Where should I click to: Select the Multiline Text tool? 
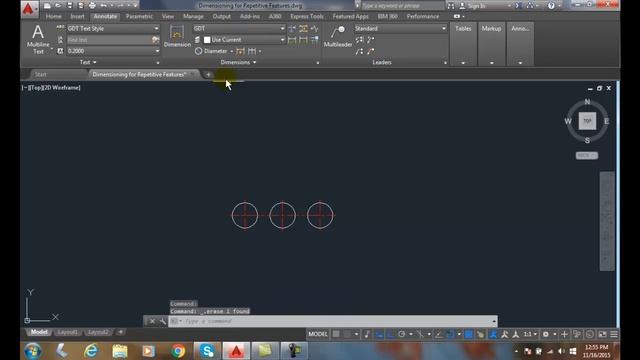pyautogui.click(x=38, y=40)
